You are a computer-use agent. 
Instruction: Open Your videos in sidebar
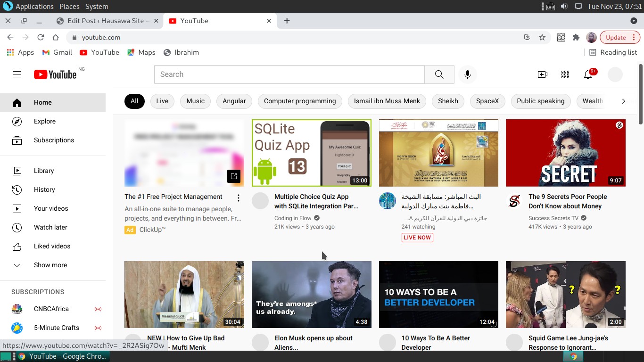pos(53,208)
